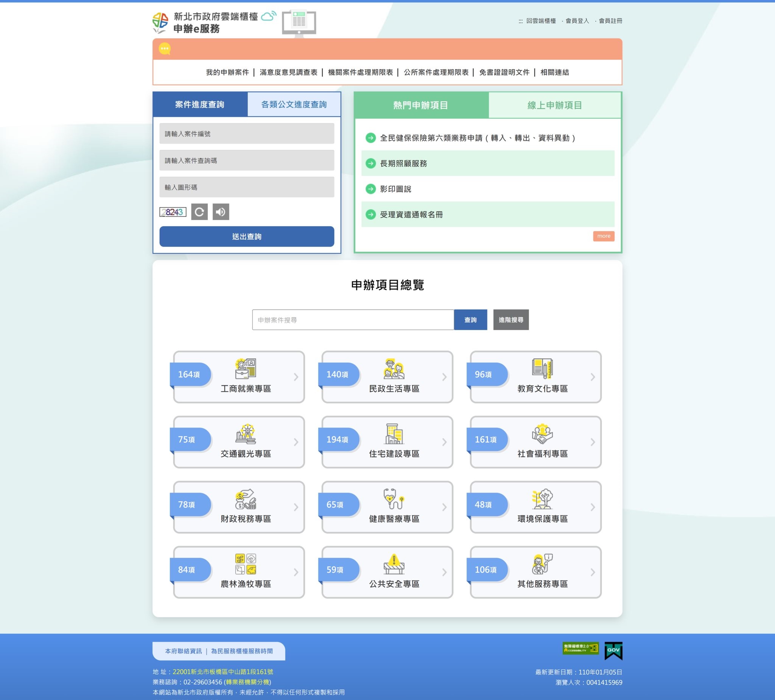
Task: Click green arrow icon beside 長期照顧服務
Action: [x=370, y=163]
